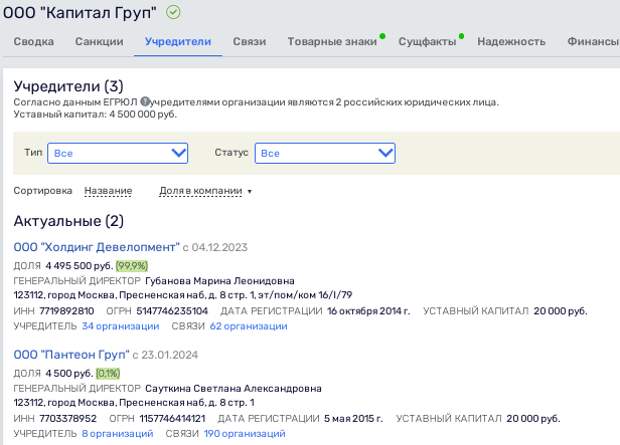Click the Учредители (3) heading
Image resolution: width=620 pixels, height=445 pixels.
[68, 86]
